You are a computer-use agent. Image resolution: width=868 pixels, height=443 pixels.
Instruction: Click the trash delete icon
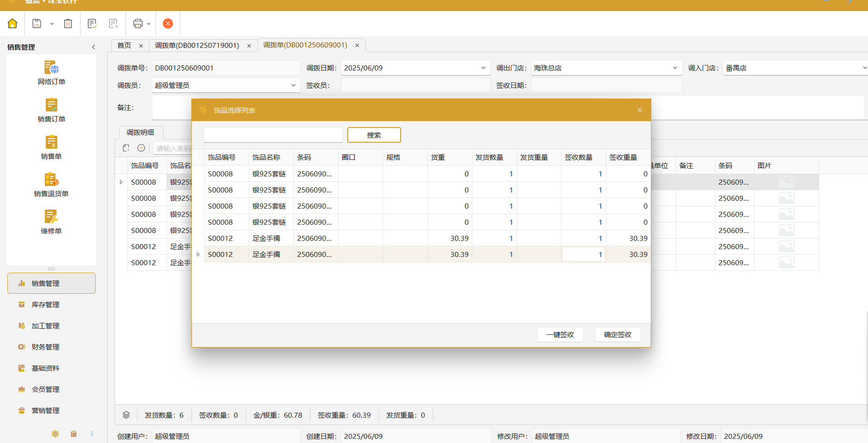[x=68, y=23]
